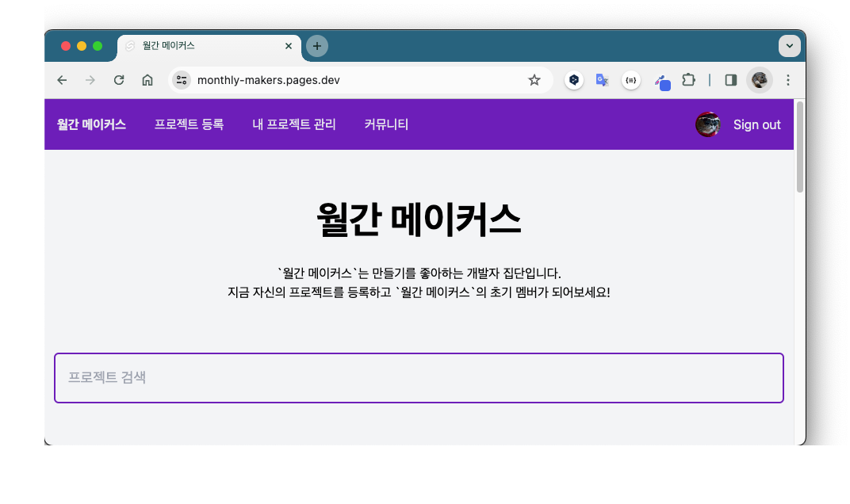Click the monthly-makers.pages.dev address bar

(360, 80)
